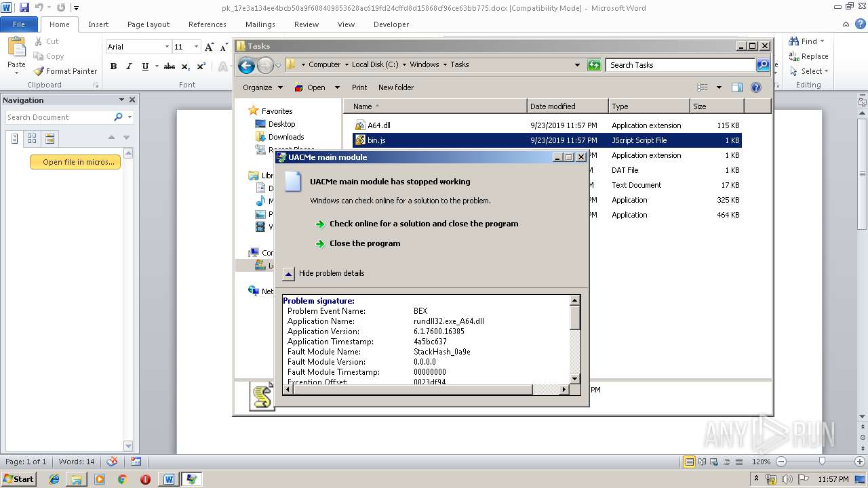
Task: Click the volume icon in system tray
Action: tap(787, 479)
